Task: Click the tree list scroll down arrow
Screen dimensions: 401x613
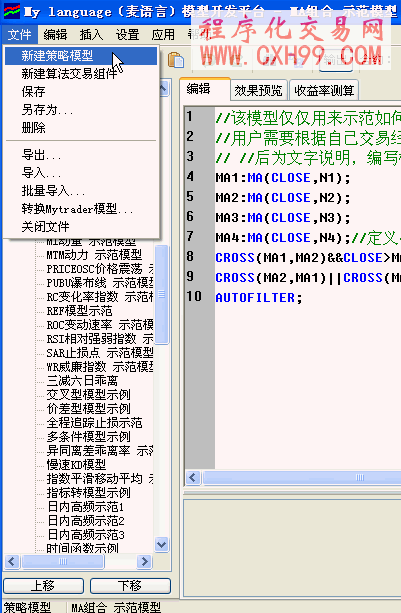Action: [x=162, y=544]
